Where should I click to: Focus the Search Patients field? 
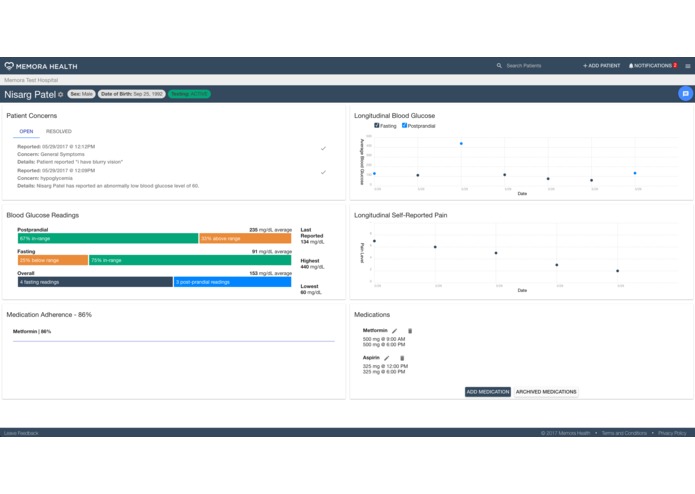click(523, 66)
